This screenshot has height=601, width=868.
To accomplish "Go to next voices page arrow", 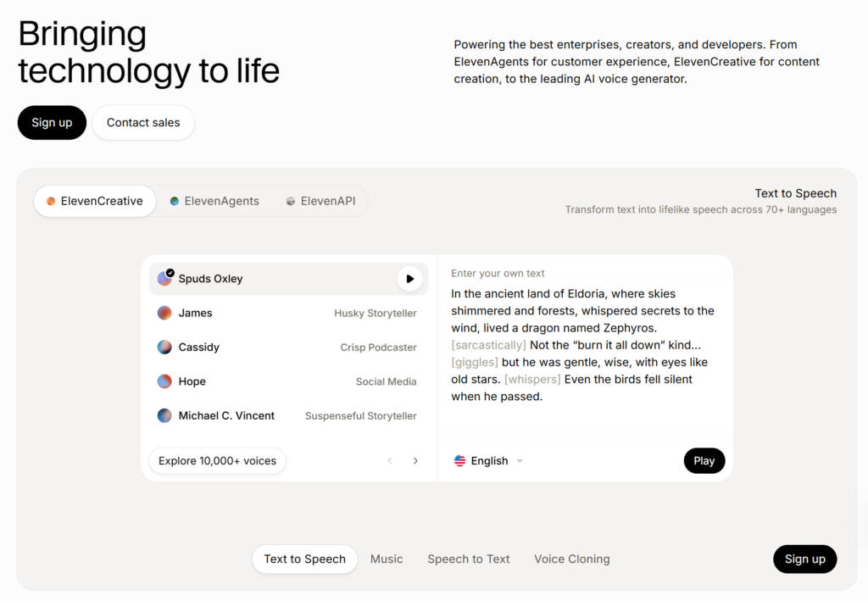I will coord(415,461).
